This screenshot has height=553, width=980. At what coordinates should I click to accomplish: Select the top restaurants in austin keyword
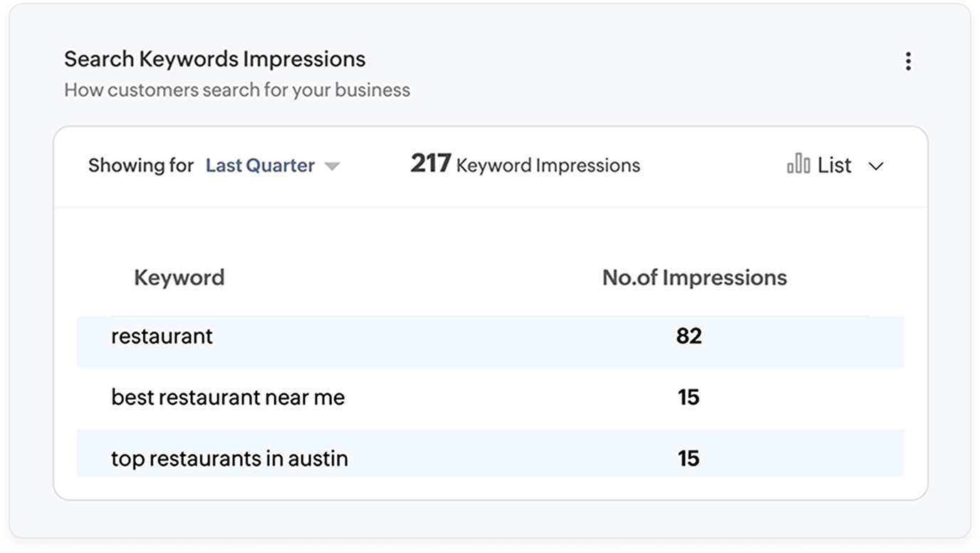point(229,458)
